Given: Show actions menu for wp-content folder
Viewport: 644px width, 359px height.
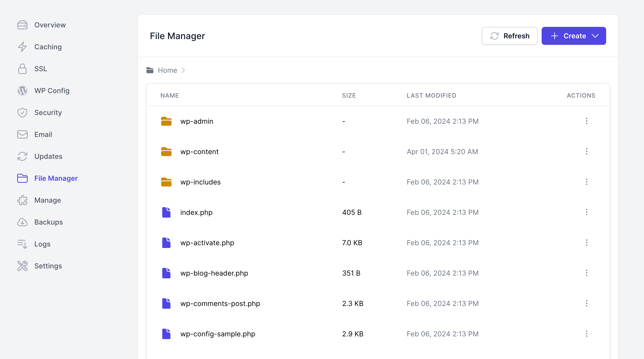Looking at the screenshot, I should [x=586, y=152].
